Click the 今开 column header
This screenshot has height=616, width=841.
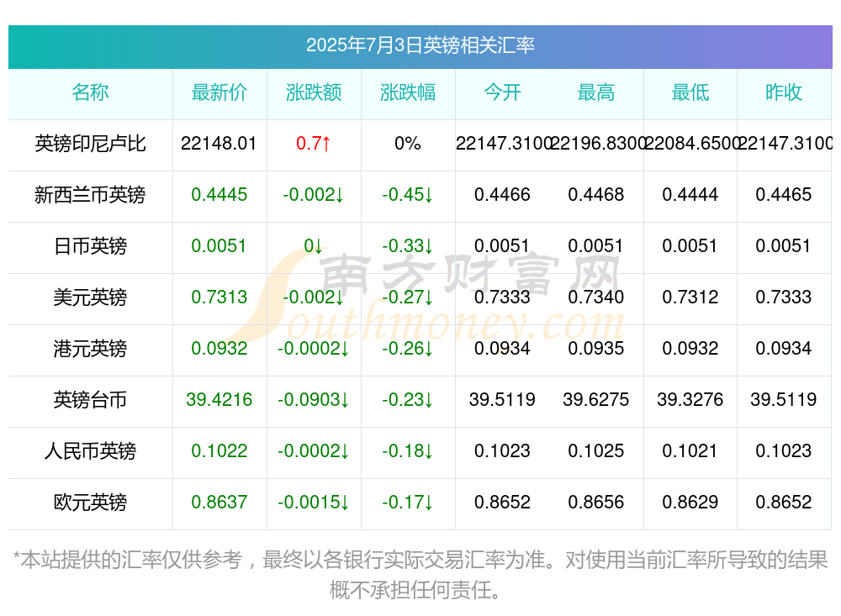pos(502,92)
